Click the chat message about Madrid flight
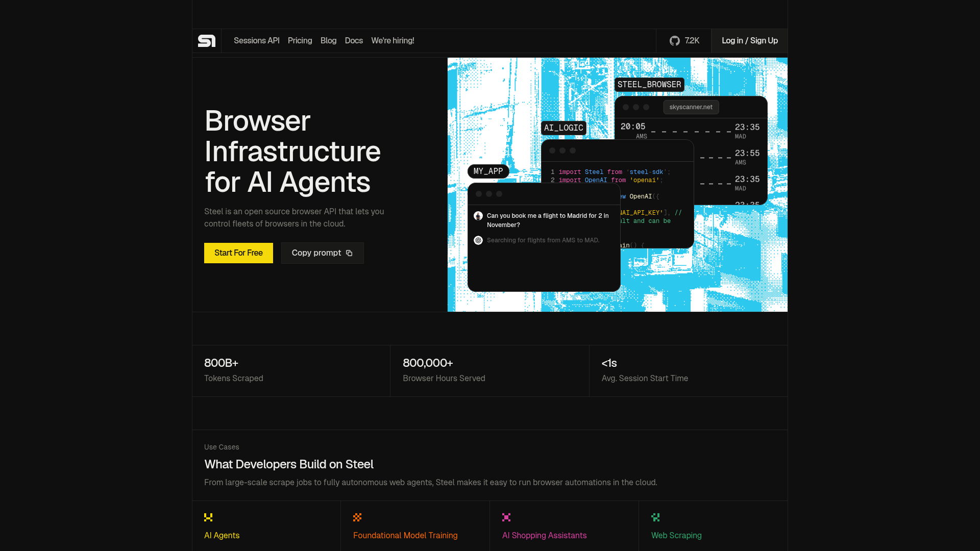 548,220
